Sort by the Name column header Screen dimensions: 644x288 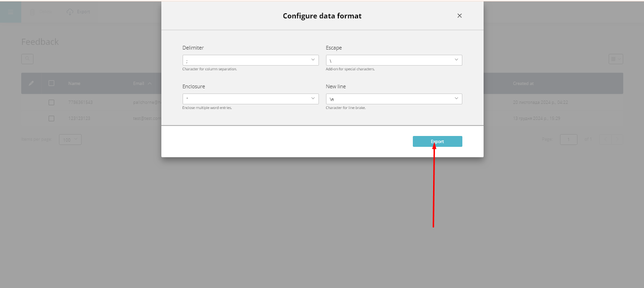click(x=74, y=84)
